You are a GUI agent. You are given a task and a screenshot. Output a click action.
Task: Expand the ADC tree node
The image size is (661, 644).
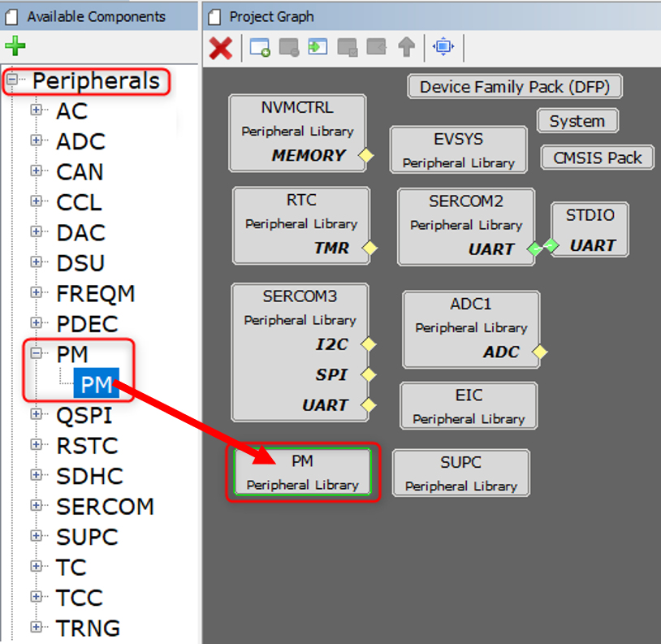coord(36,140)
